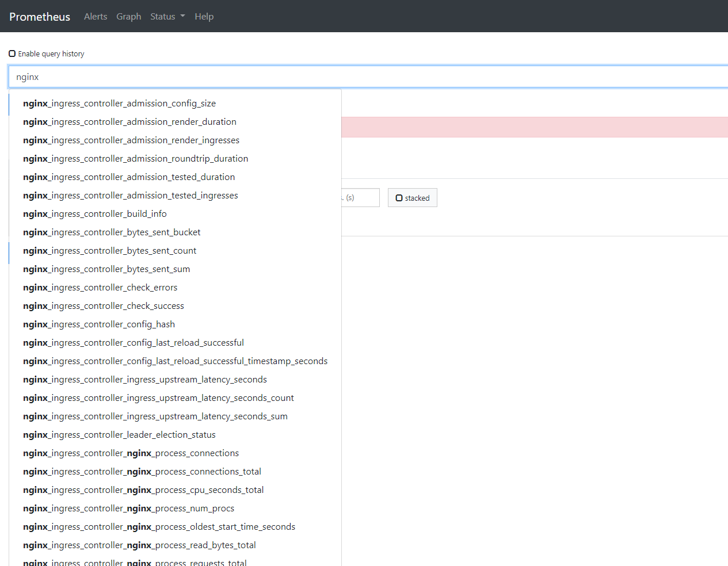Choose nginx_ingress_controller_admission_tested_ingresses metric
This screenshot has width=728, height=566.
(176, 196)
